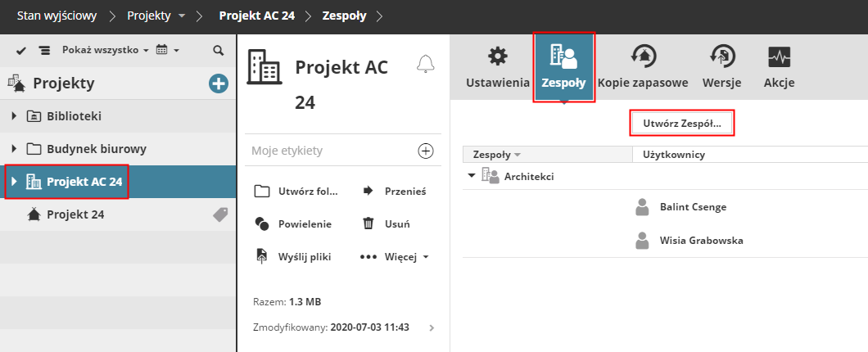Click the Utwórz Zespół button
The width and height of the screenshot is (868, 352).
tap(681, 124)
